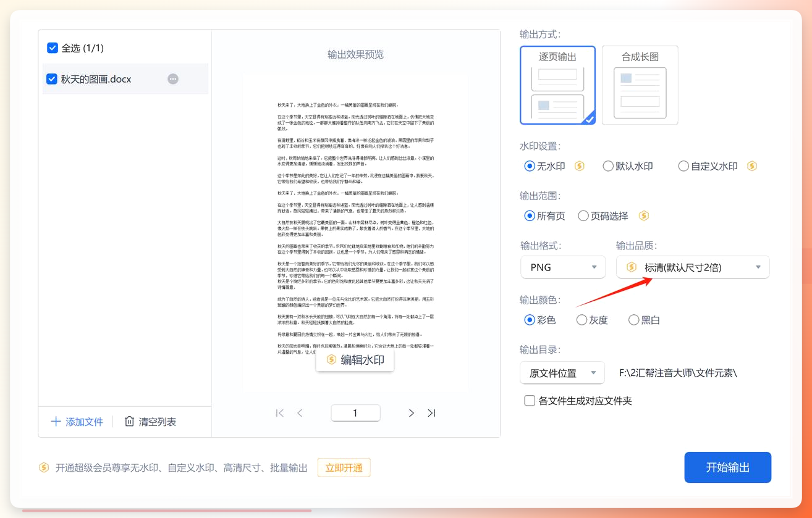
Task: Click the VIP coin icon beside 无水印
Action: pos(580,166)
